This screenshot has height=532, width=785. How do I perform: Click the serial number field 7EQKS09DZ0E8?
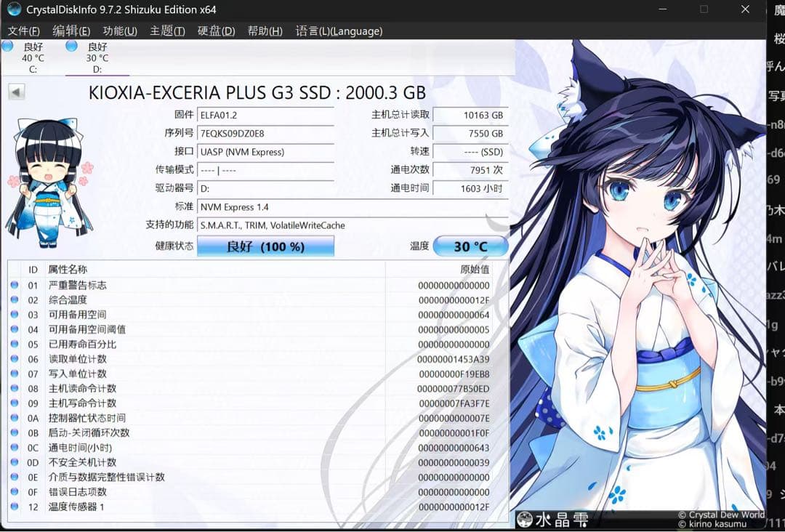[265, 134]
